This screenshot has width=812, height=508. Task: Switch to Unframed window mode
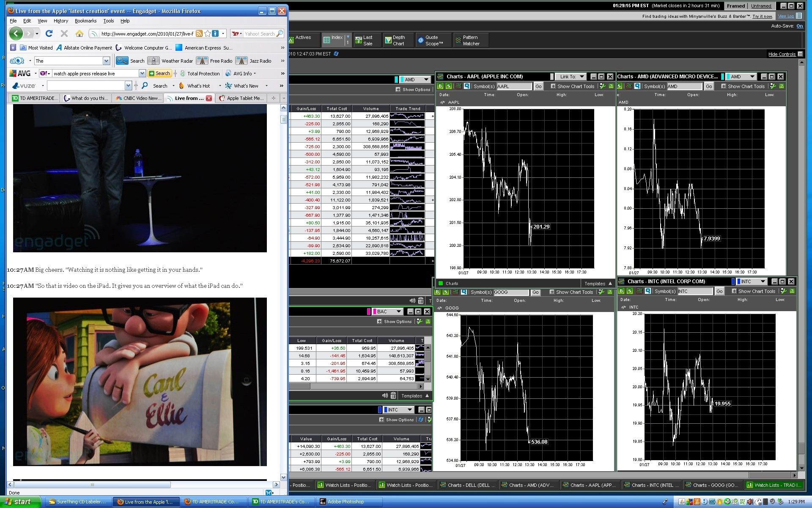[761, 6]
